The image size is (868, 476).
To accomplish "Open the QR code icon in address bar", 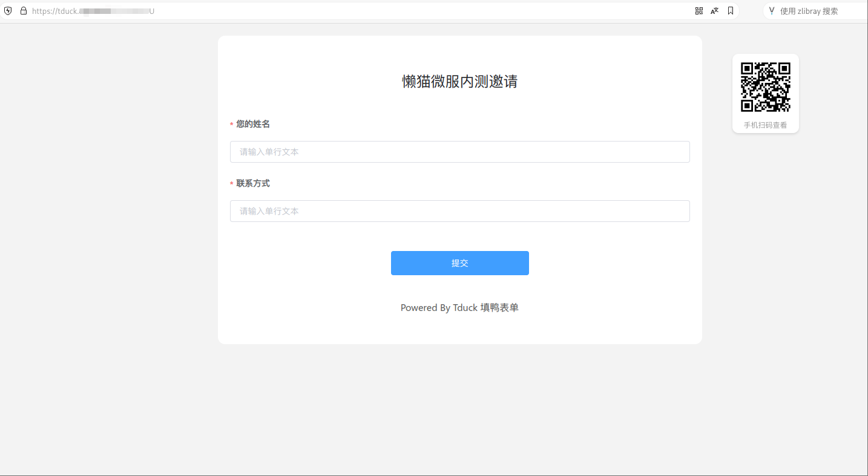I will [699, 11].
